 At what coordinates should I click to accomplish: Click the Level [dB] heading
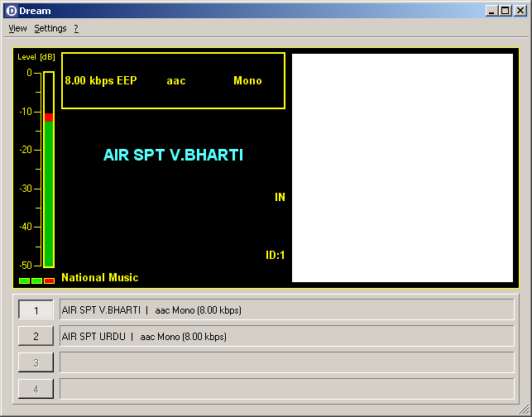click(36, 57)
